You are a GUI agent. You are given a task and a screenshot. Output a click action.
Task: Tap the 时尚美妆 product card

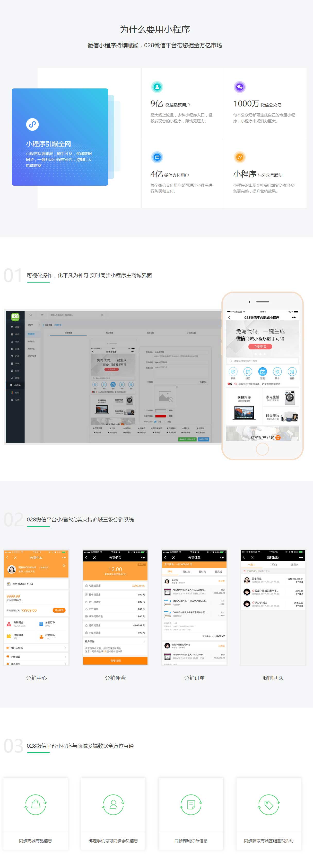pyautogui.click(x=281, y=416)
